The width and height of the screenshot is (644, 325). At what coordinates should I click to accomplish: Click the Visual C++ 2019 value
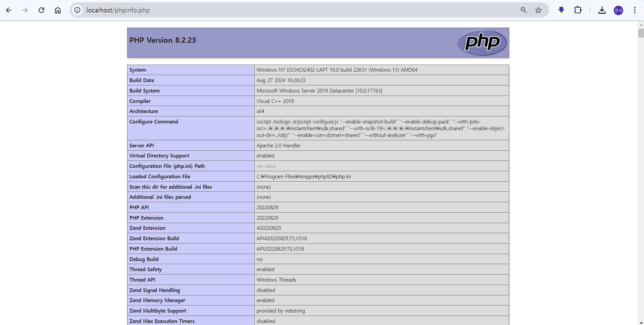[x=275, y=101]
